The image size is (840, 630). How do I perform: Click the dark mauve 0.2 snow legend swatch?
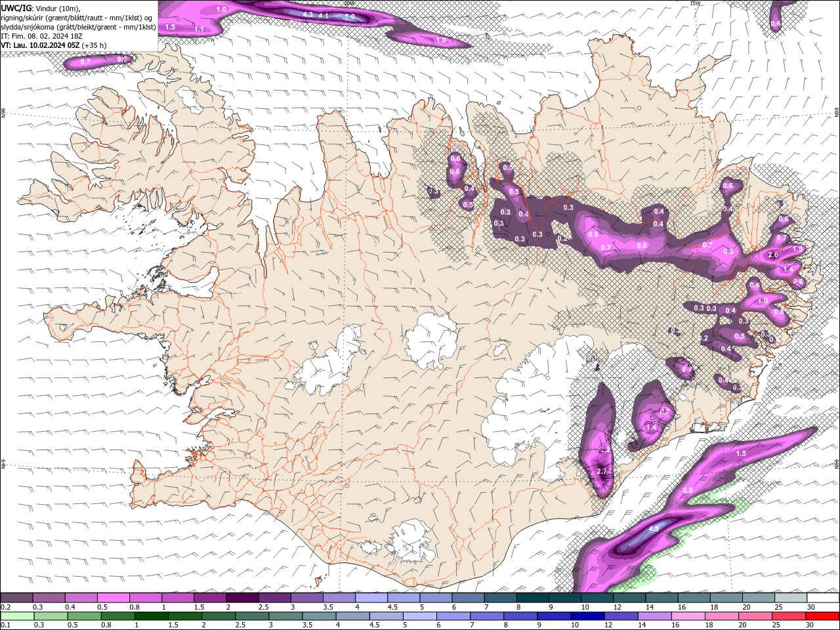[x=16, y=598]
